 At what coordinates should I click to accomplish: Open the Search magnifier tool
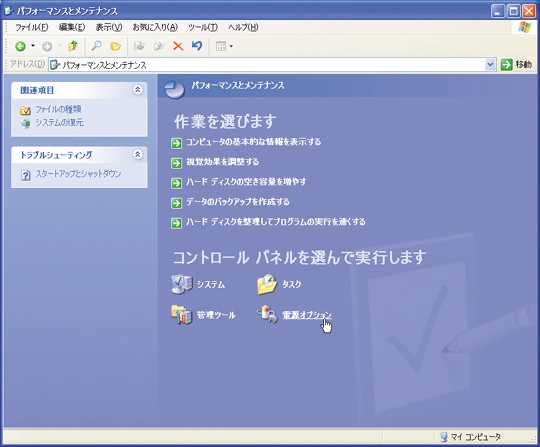pyautogui.click(x=96, y=46)
